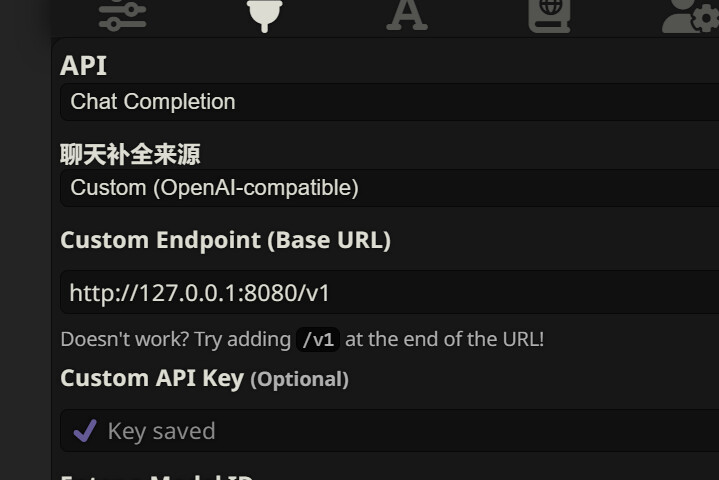The width and height of the screenshot is (719, 480).
Task: Select the 聊天补全来源 label
Action: click(130, 154)
